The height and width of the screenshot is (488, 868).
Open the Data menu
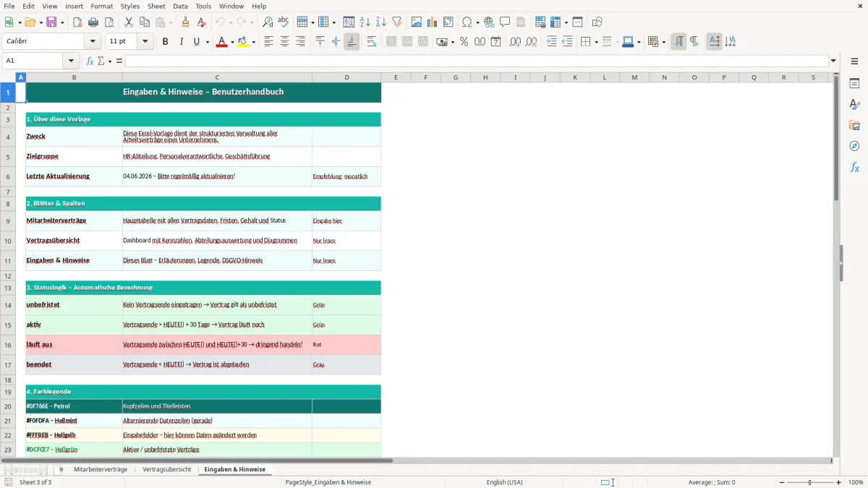(180, 6)
